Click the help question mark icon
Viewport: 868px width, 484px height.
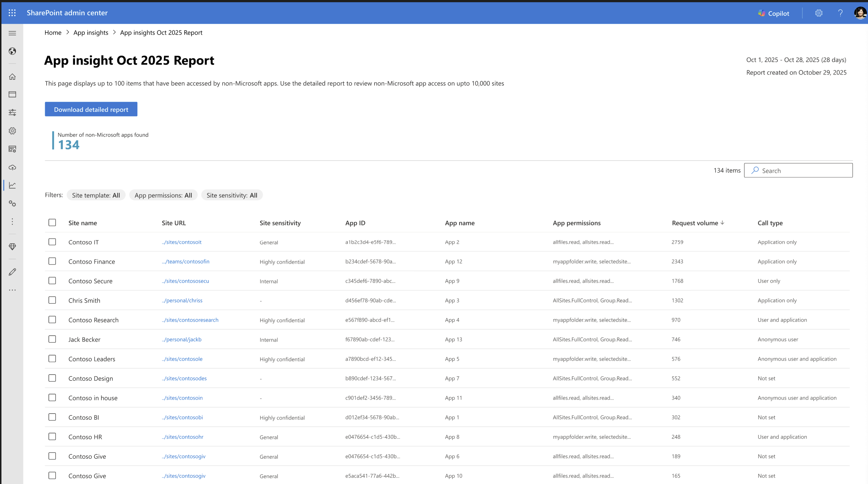[x=840, y=13]
